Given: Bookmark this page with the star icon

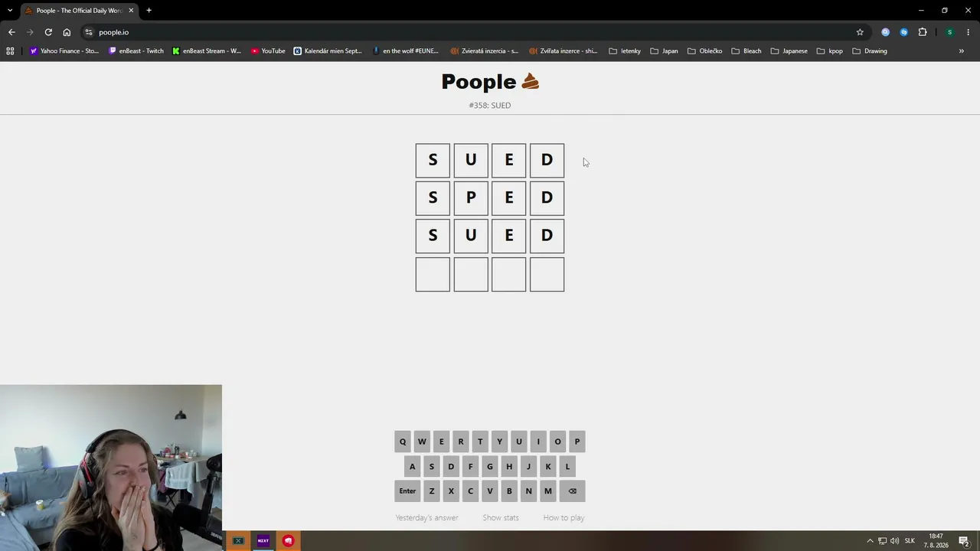Looking at the screenshot, I should [x=860, y=32].
